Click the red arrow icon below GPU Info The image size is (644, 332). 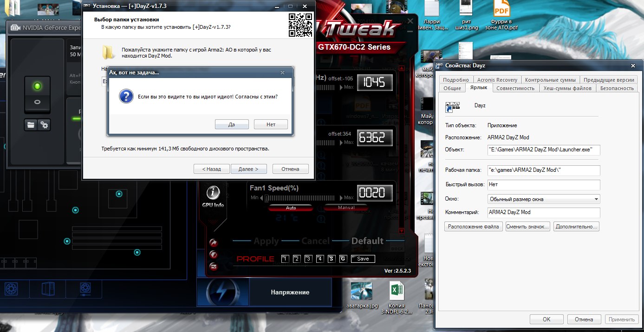[x=214, y=242]
